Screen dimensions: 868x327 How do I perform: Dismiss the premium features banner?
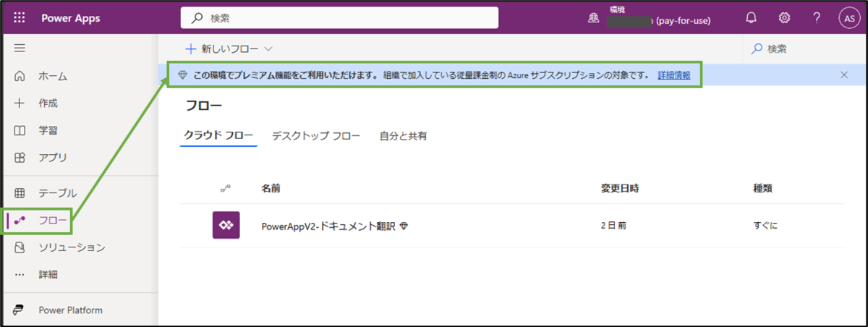tap(844, 75)
